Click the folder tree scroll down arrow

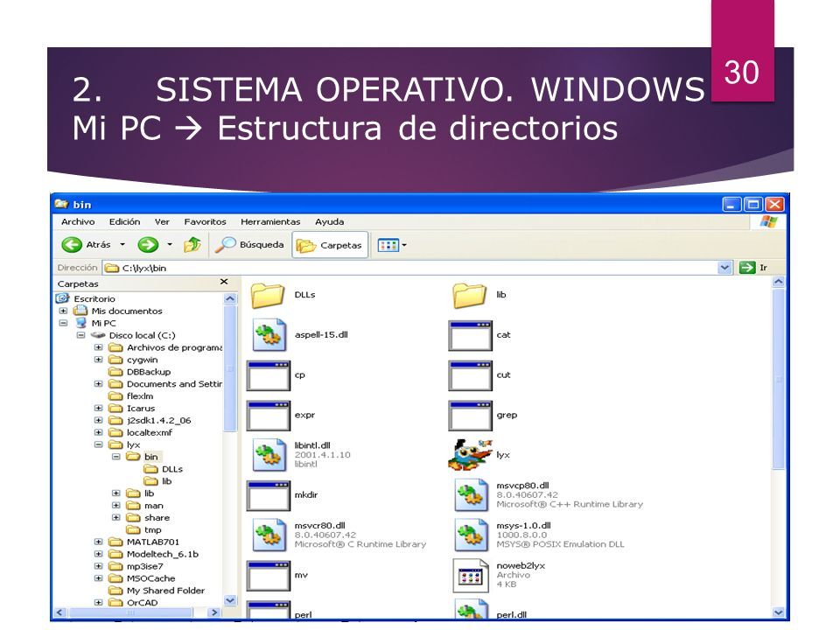point(230,600)
